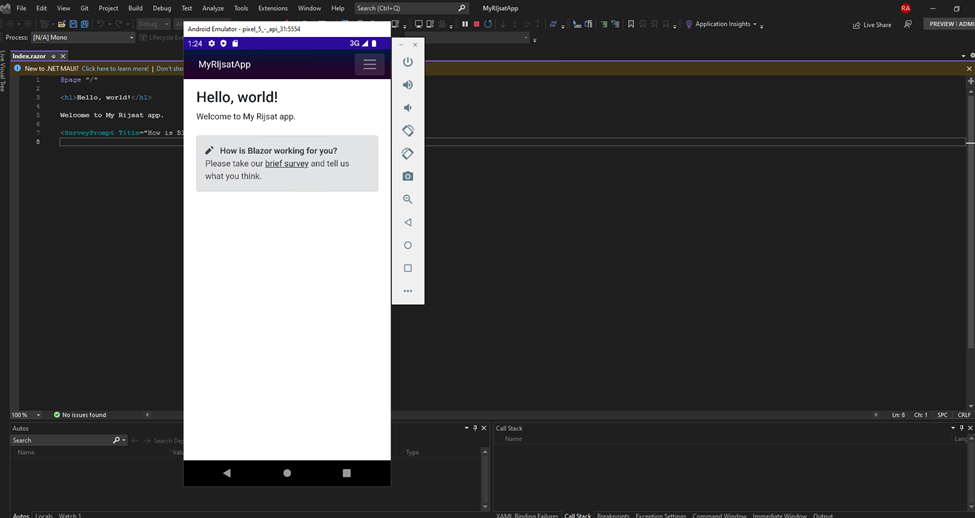975x518 pixels.
Task: Increase volume in emulator sidebar
Action: [408, 85]
